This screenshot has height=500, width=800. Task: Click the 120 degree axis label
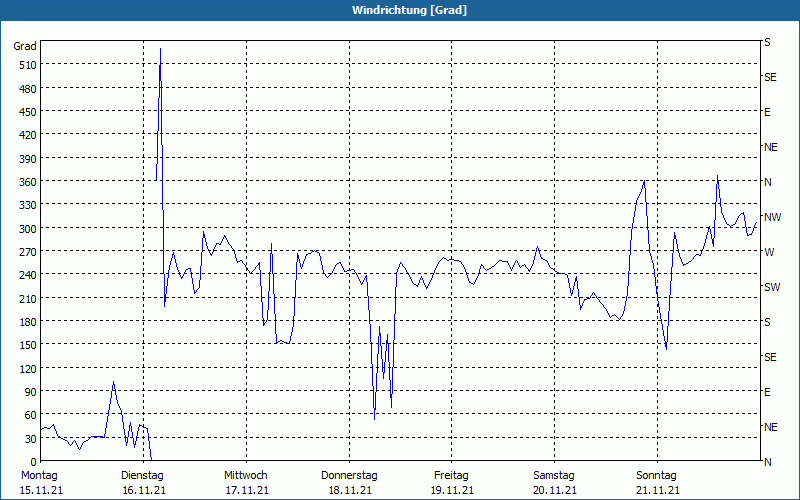(28, 368)
